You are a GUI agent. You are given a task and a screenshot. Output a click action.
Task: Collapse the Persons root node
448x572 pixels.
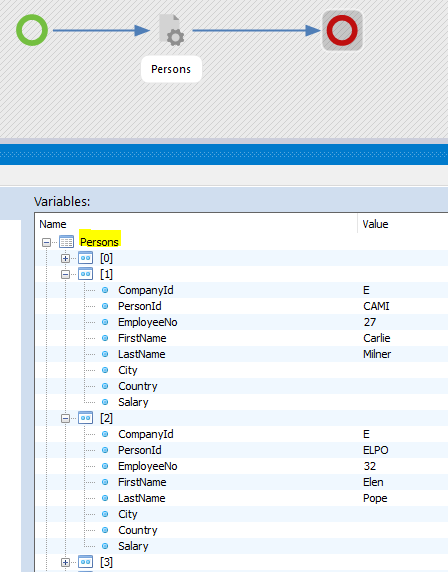click(46, 242)
